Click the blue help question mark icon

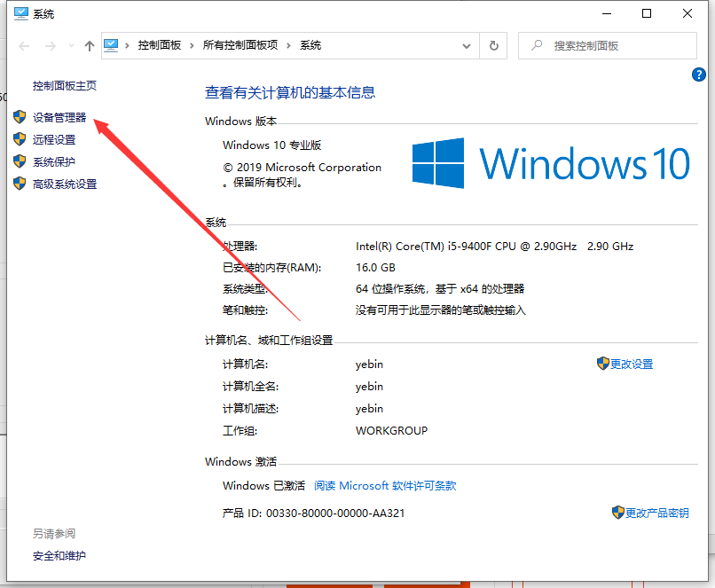pyautogui.click(x=699, y=74)
